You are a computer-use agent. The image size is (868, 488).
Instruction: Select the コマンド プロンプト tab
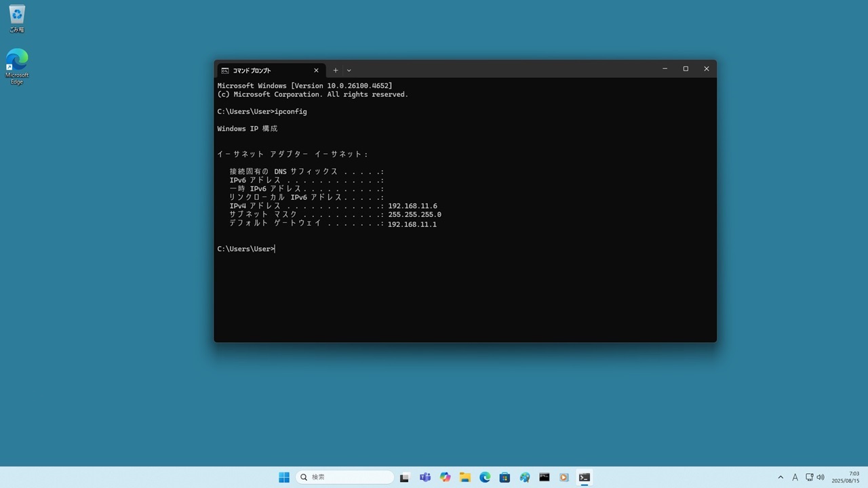pyautogui.click(x=271, y=70)
